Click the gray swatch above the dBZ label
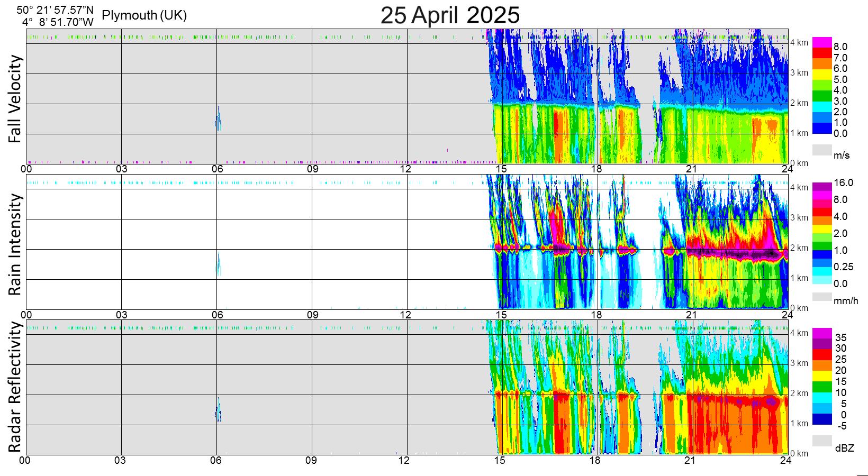868x476 pixels. pos(822,441)
